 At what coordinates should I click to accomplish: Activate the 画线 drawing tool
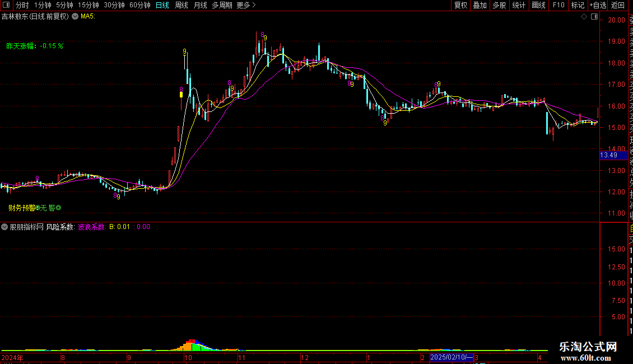538,5
